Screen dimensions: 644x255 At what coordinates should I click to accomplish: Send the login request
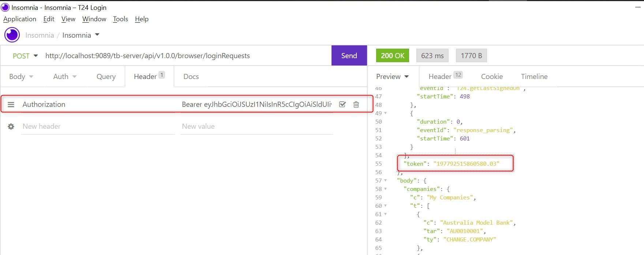pyautogui.click(x=349, y=56)
